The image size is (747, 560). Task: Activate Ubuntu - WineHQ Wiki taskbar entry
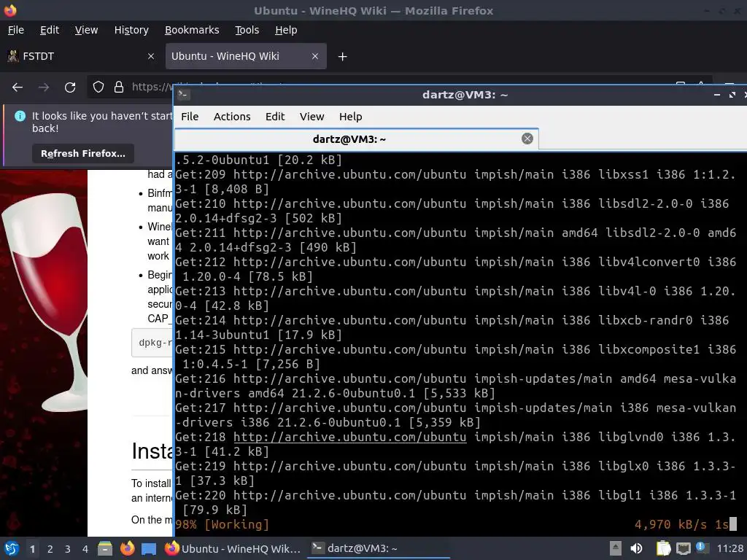233,548
